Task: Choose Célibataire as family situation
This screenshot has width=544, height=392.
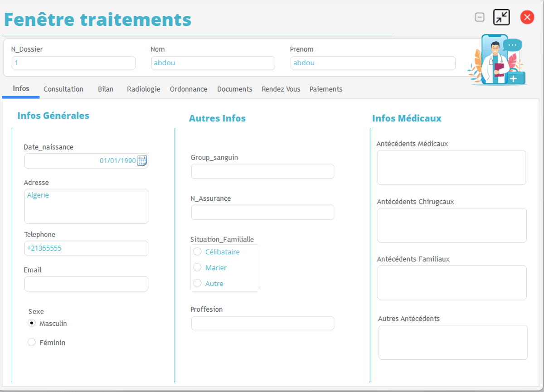Action: tap(197, 252)
